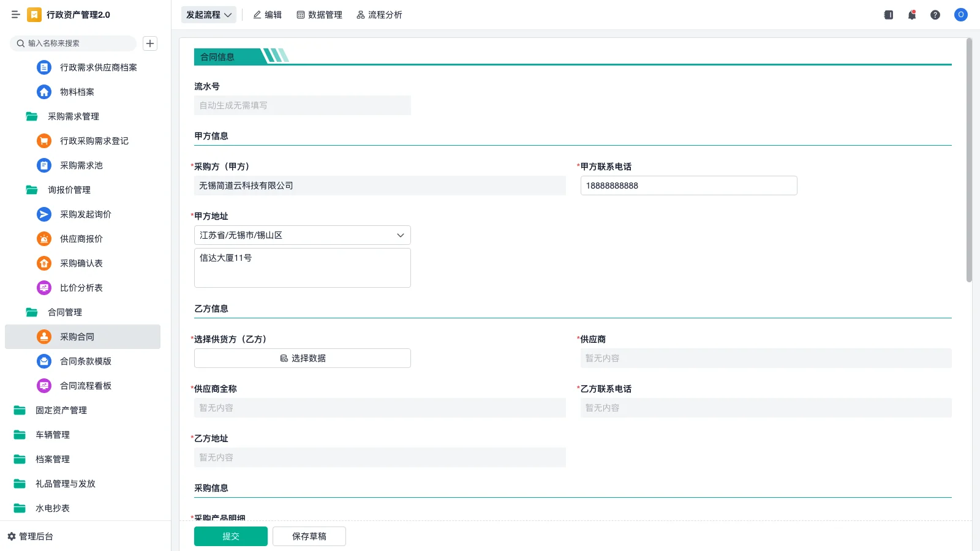Image resolution: width=980 pixels, height=551 pixels.
Task: Open 比价分析表 in the sidebar
Action: point(83,288)
